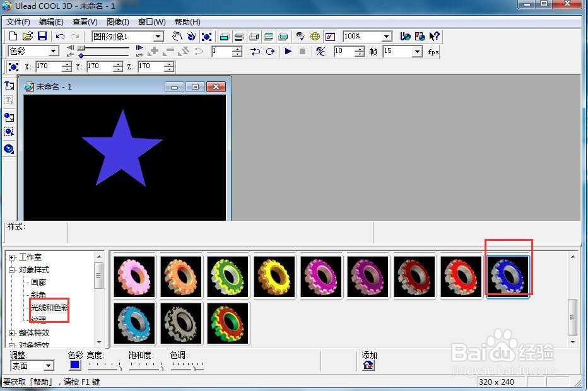This screenshot has height=391, width=588.
Task: Expand the 整体特效 tree node
Action: click(11, 333)
